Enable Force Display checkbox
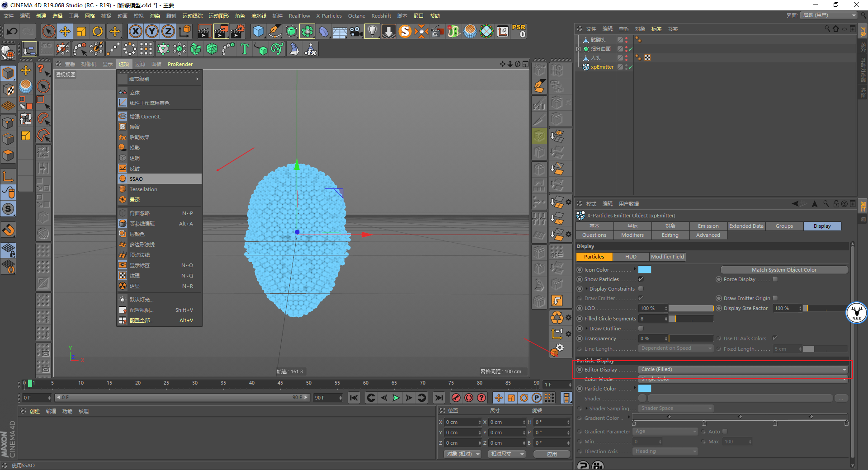 tap(775, 279)
